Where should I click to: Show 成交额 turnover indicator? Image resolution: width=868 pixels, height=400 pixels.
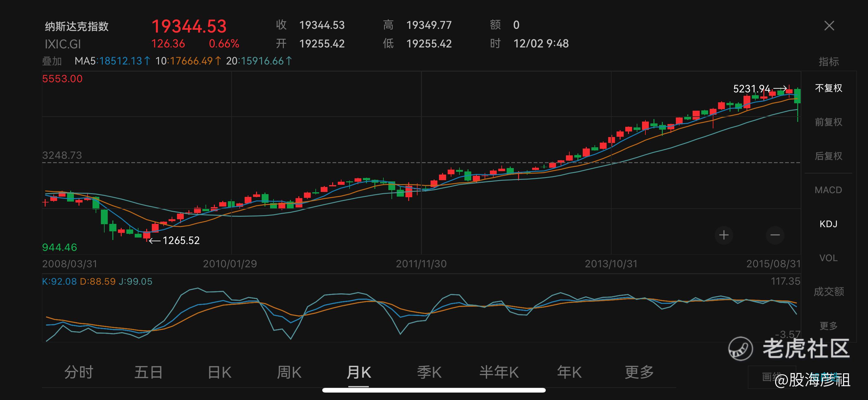[829, 291]
